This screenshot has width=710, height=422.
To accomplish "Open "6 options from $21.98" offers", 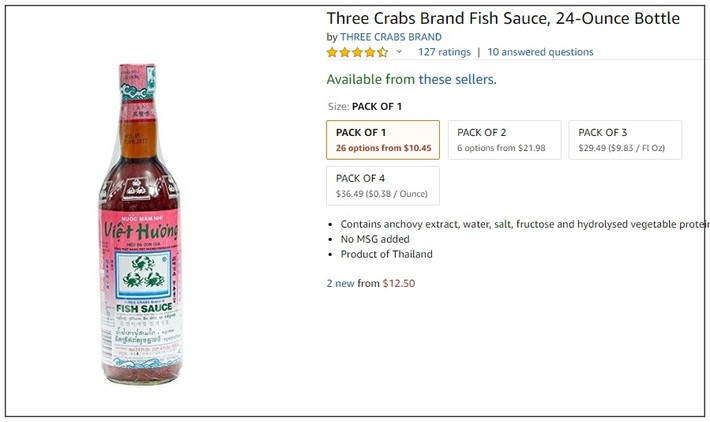I will click(x=501, y=148).
